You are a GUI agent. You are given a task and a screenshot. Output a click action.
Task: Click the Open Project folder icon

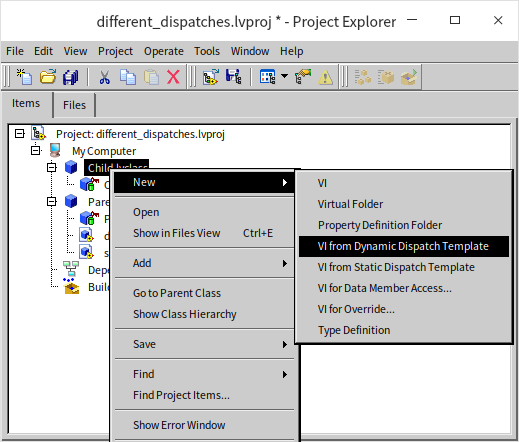pos(48,77)
